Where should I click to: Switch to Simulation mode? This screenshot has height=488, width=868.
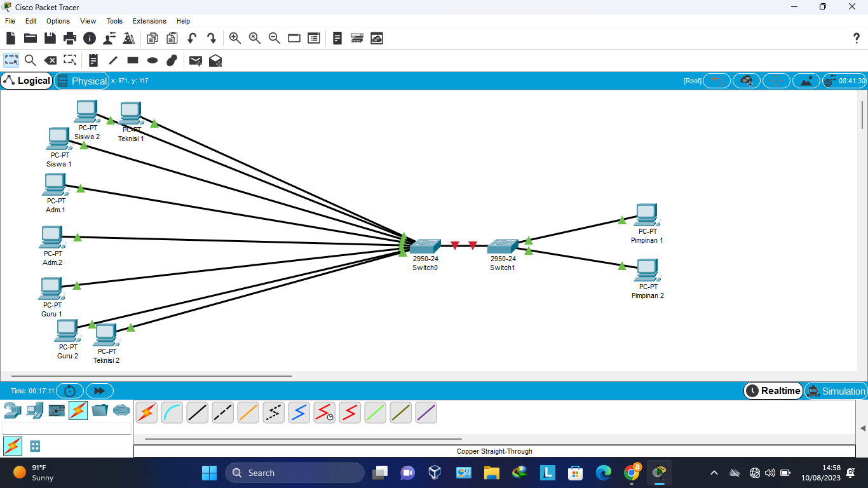836,391
